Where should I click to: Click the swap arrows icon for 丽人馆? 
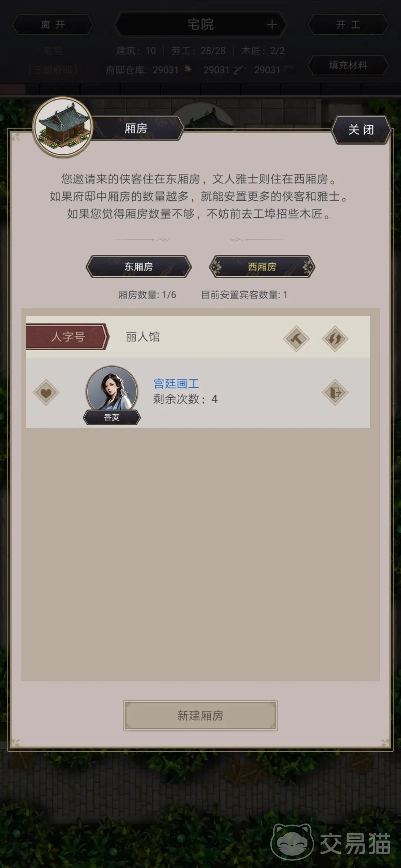coord(335,338)
